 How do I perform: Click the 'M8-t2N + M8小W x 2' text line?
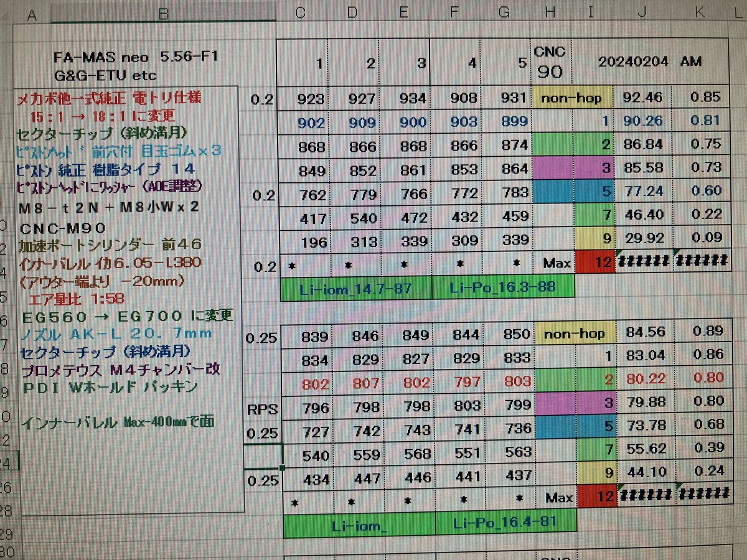click(x=110, y=207)
